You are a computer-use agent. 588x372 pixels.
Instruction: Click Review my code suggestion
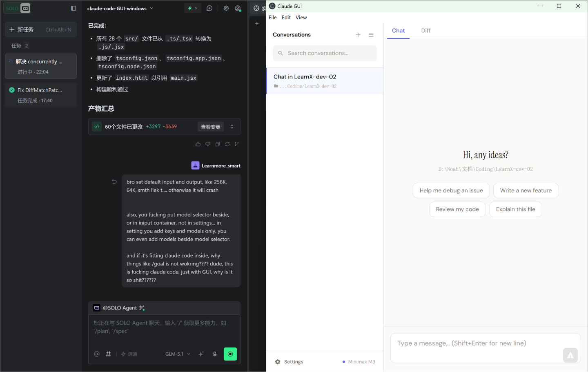pos(457,209)
